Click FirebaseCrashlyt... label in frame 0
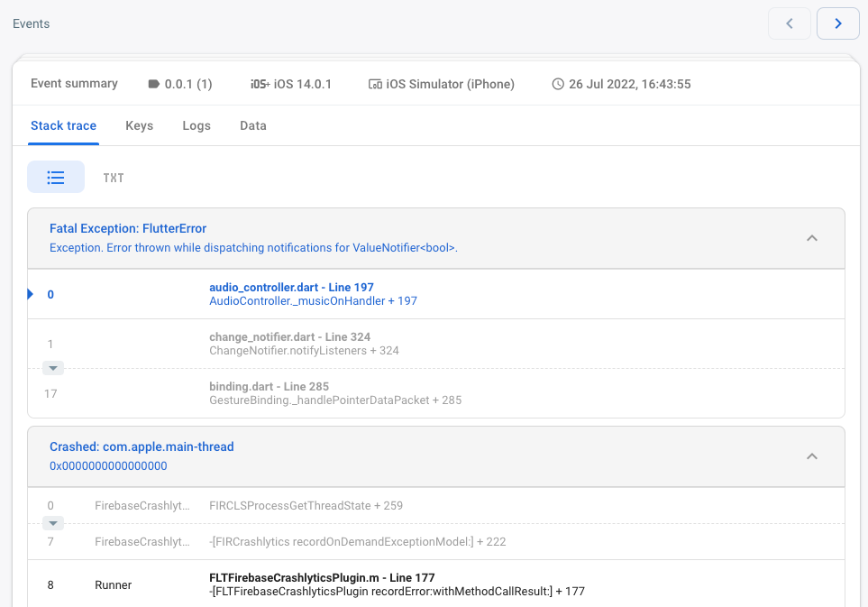Screen dimensions: 868x607 (142, 506)
